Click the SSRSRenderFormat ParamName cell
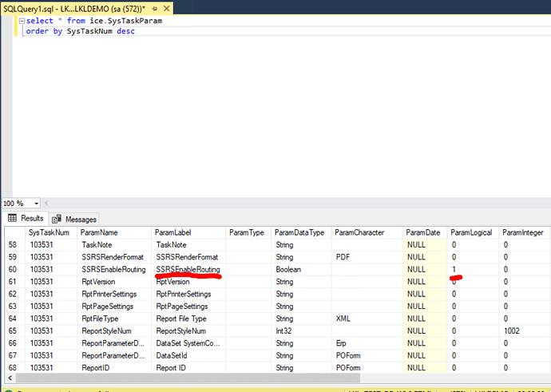This screenshot has height=392, width=551. tap(114, 257)
